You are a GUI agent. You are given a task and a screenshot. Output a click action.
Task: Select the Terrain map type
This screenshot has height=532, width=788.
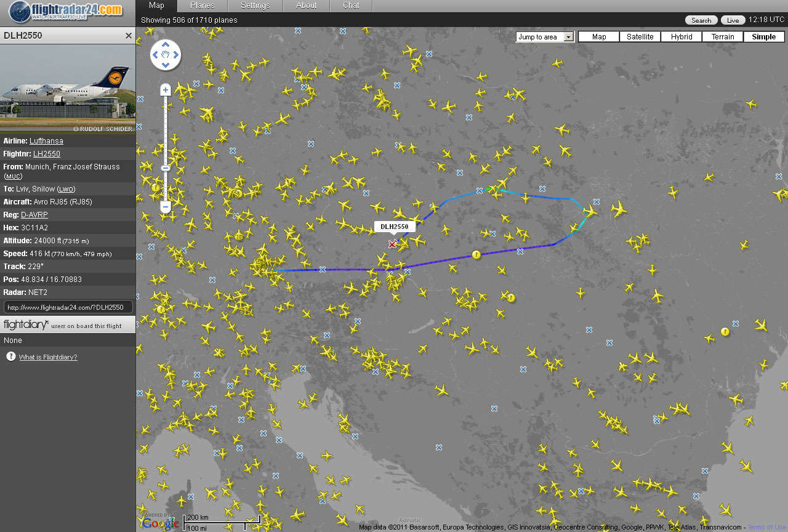pos(723,37)
